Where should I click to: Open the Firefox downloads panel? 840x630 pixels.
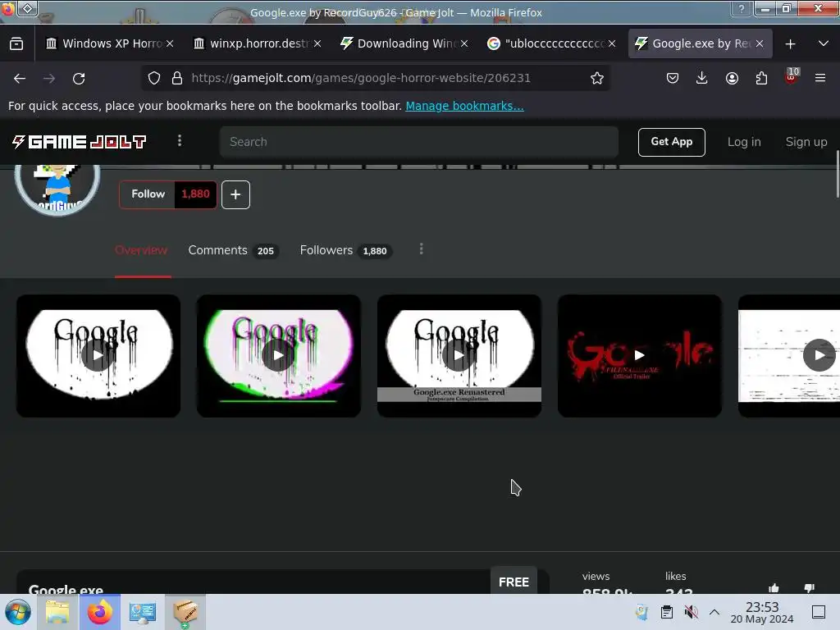click(x=702, y=78)
